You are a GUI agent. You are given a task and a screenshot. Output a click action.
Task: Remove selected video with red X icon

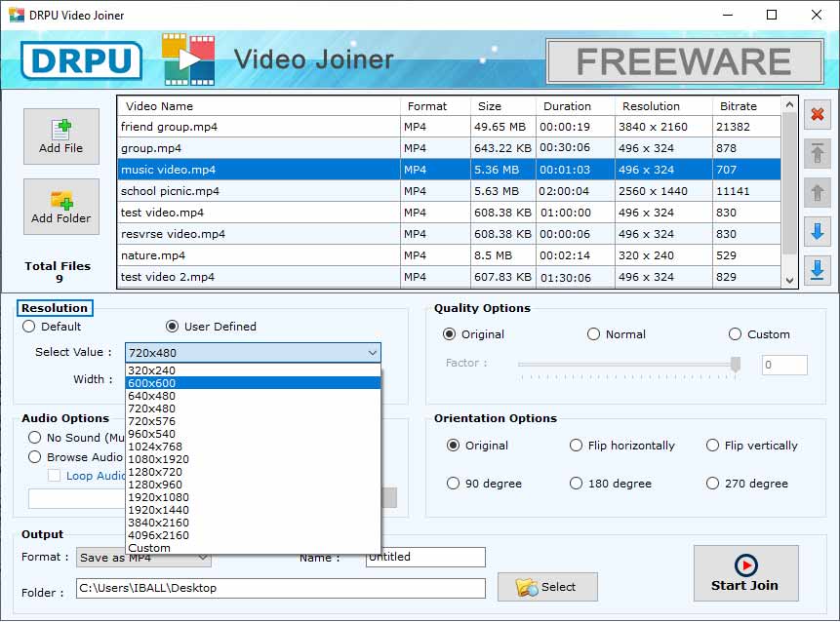[817, 114]
